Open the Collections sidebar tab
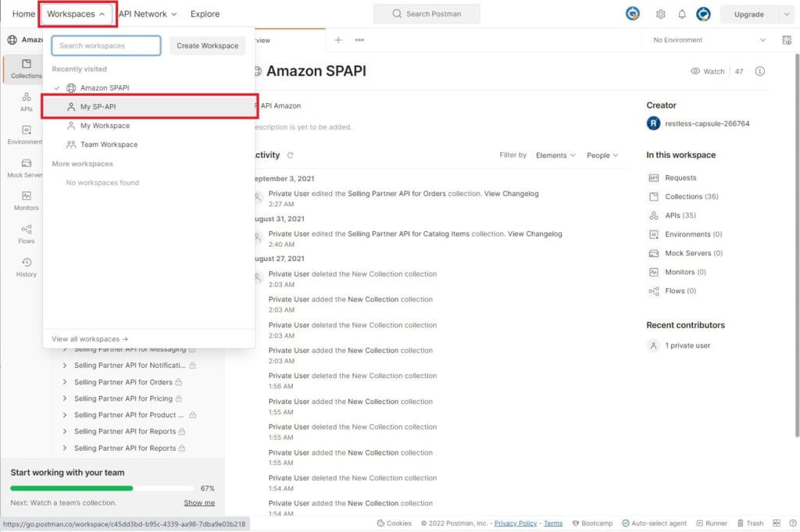800x532 pixels. click(26, 68)
